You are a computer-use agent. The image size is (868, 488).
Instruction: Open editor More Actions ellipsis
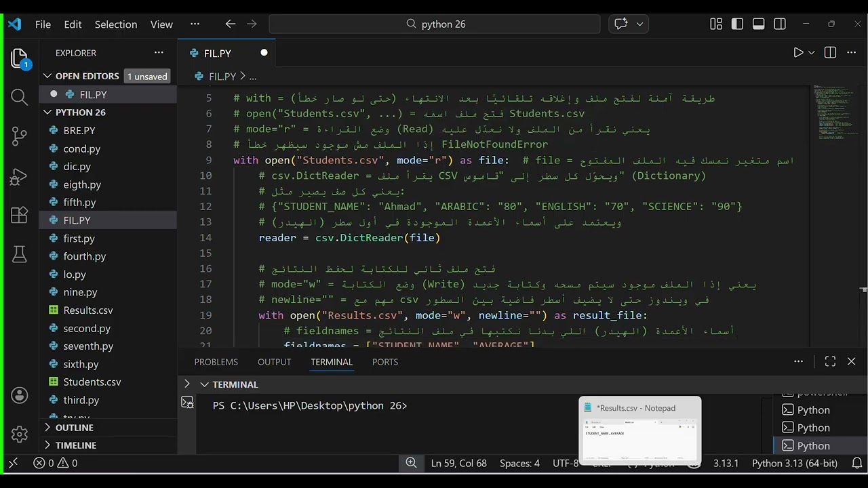[x=852, y=53]
